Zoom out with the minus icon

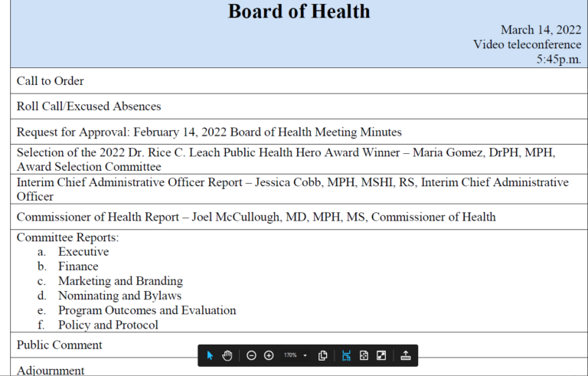click(251, 355)
